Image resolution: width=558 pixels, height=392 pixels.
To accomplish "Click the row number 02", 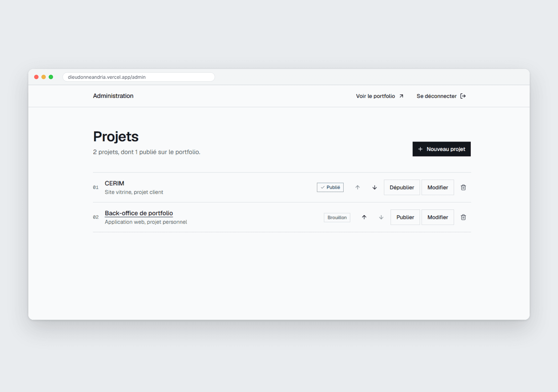I will click(96, 217).
